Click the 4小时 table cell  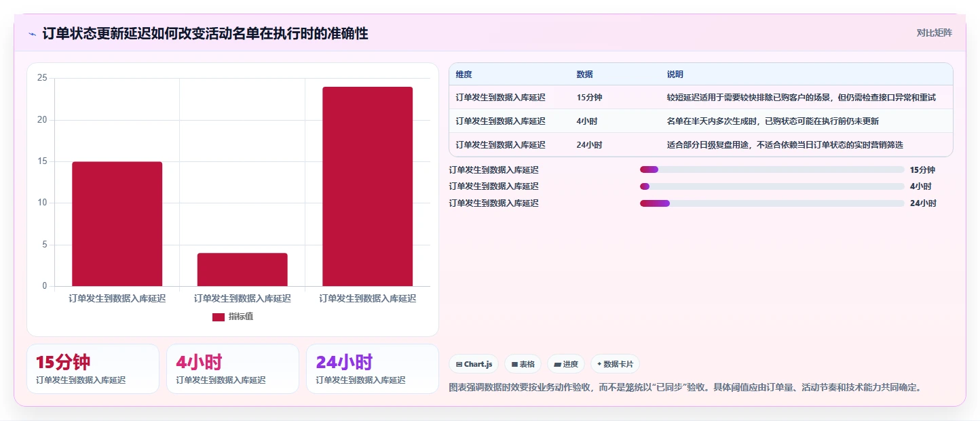tap(587, 121)
